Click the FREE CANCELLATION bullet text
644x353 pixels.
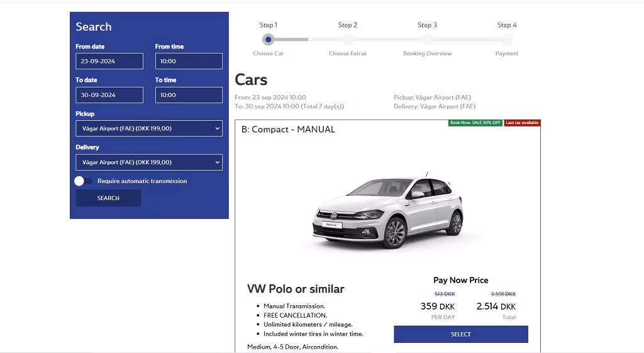[x=296, y=316]
